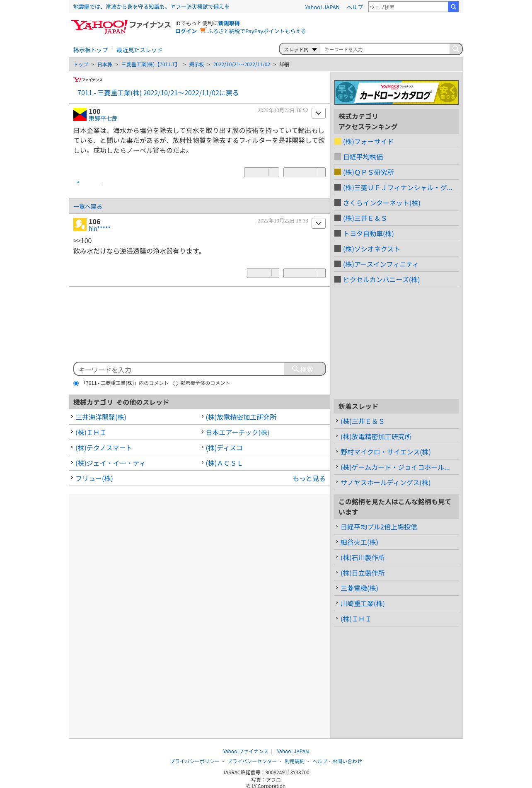Click the thread keyword search magnifier icon

[x=455, y=49]
